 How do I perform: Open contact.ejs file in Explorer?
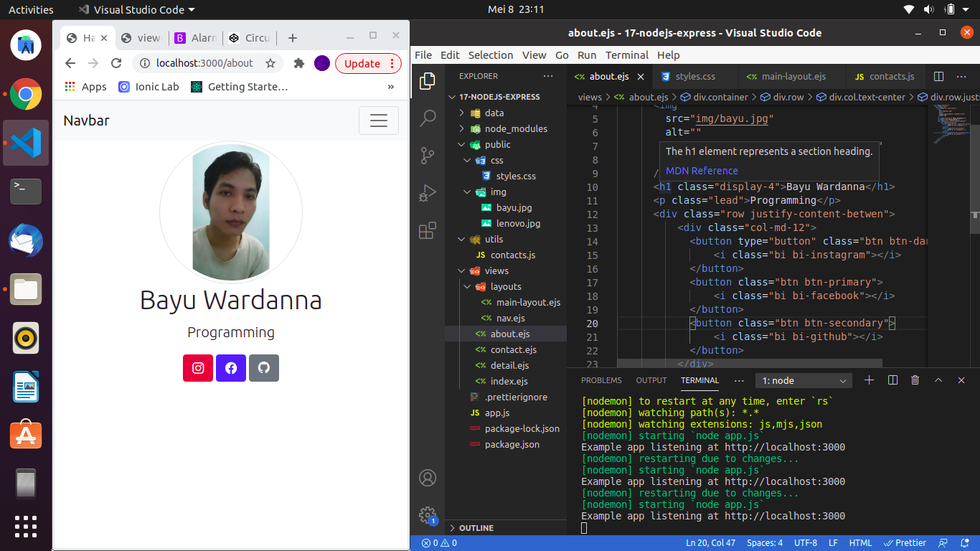pyautogui.click(x=513, y=349)
